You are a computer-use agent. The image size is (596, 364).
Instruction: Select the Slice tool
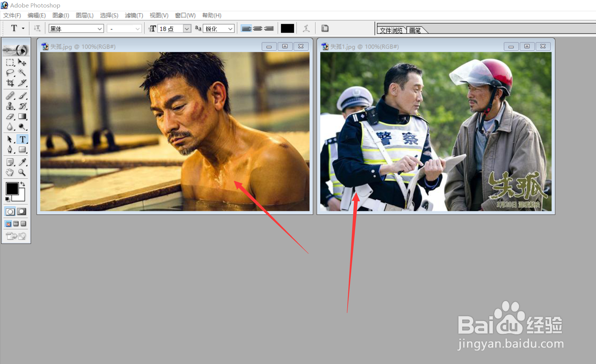click(22, 83)
